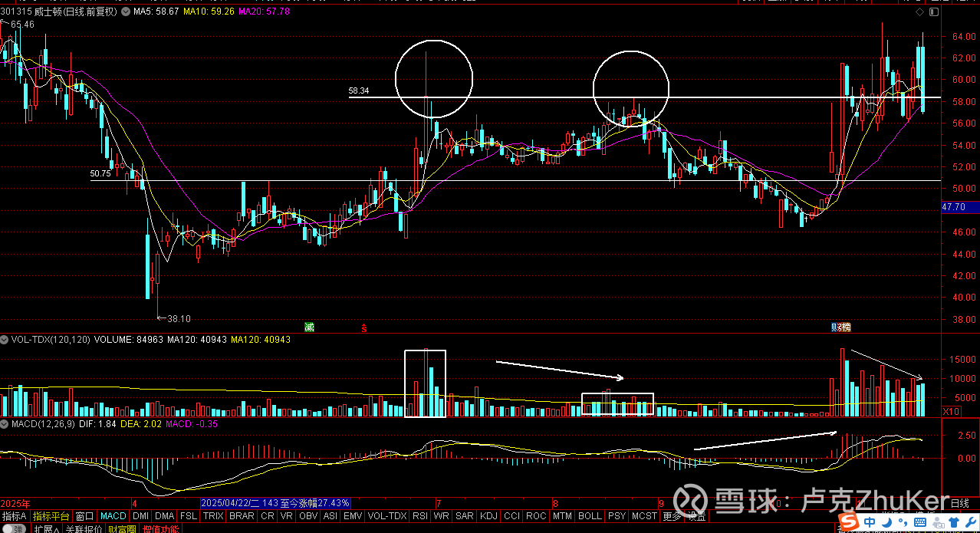
Task: Click the diamond icon at chart top-right
Action: 919,12
